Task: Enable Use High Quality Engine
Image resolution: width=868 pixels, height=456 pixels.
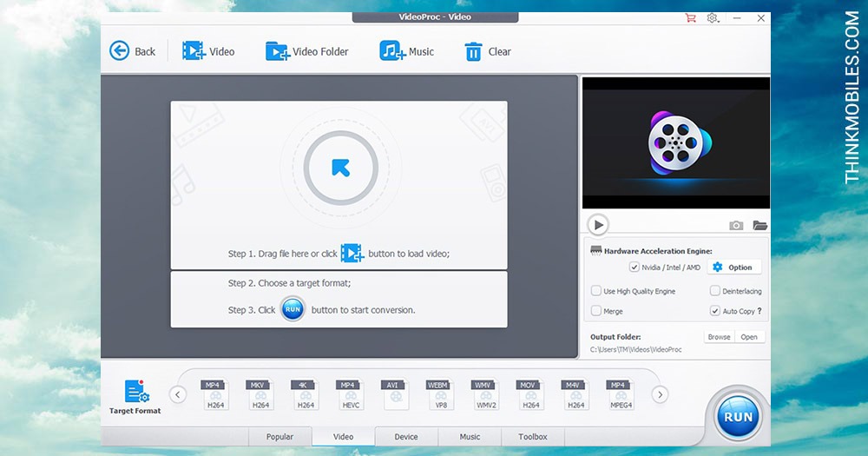Action: (596, 291)
